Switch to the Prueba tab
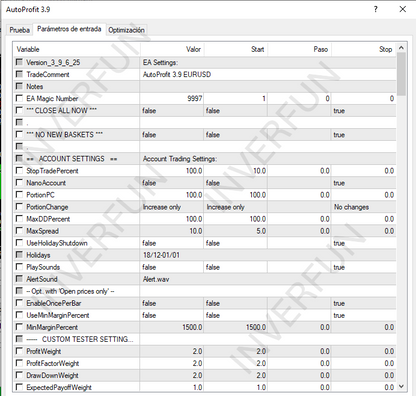The height and width of the screenshot is (396, 416). pyautogui.click(x=19, y=30)
